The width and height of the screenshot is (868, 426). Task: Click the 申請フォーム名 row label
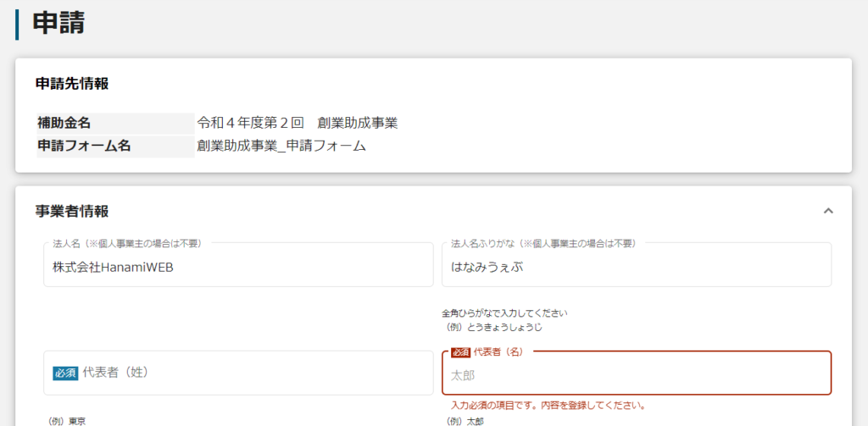pyautogui.click(x=83, y=146)
